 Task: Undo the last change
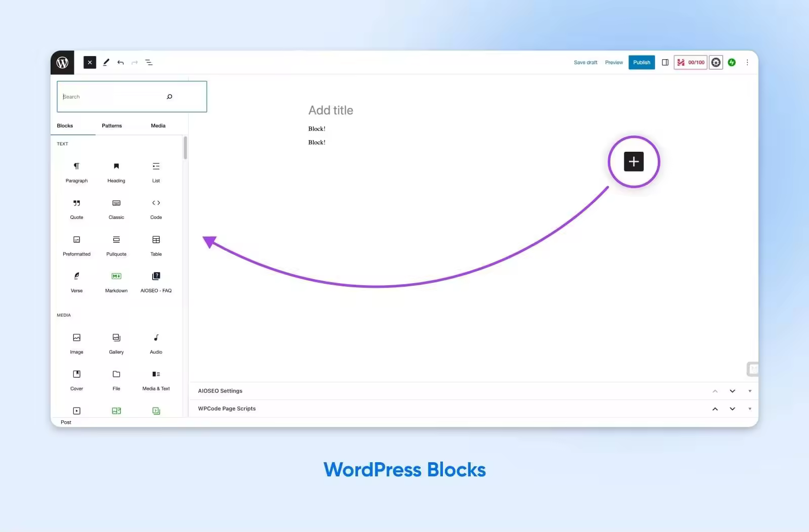pyautogui.click(x=120, y=63)
